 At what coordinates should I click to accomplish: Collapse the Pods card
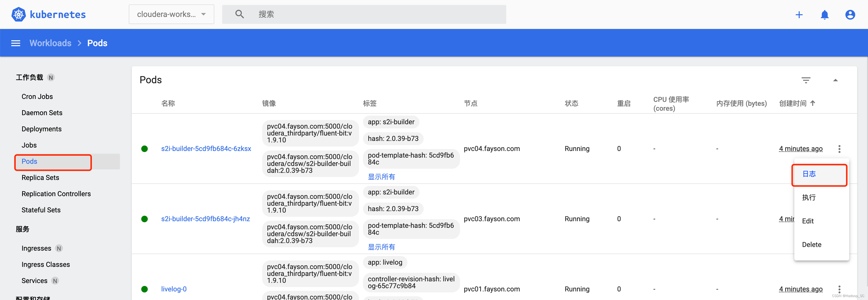tap(835, 80)
